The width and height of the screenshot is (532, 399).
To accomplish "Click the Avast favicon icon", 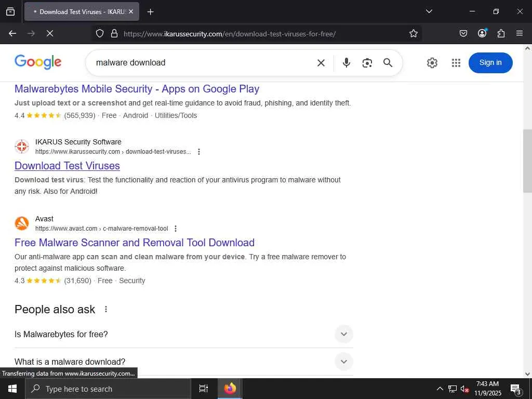I will [22, 223].
